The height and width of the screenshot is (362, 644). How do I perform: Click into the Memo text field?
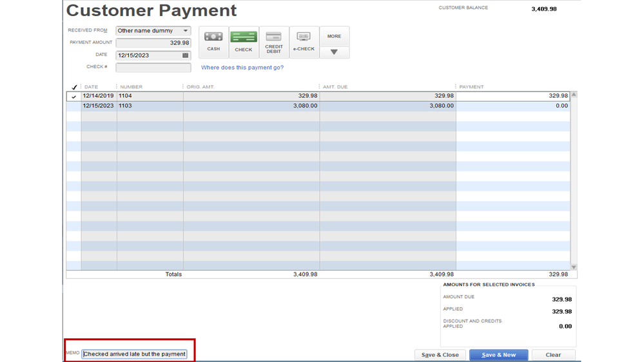tap(134, 354)
